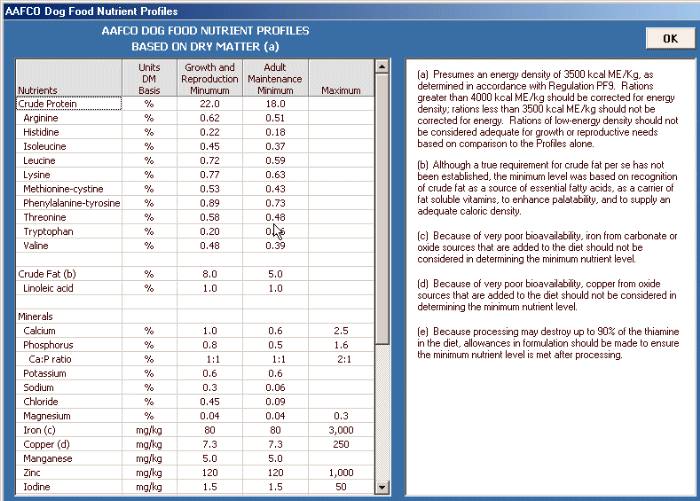700x501 pixels.
Task: Select the Sodium row label
Action: click(x=38, y=388)
